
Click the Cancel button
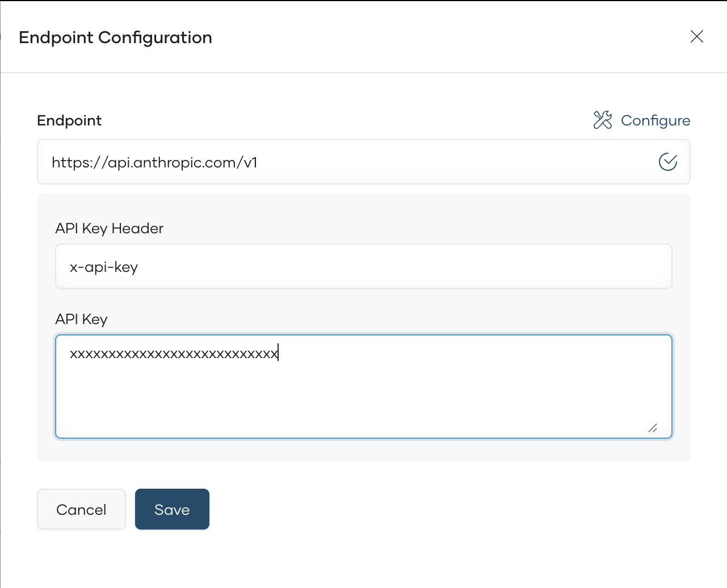[81, 509]
